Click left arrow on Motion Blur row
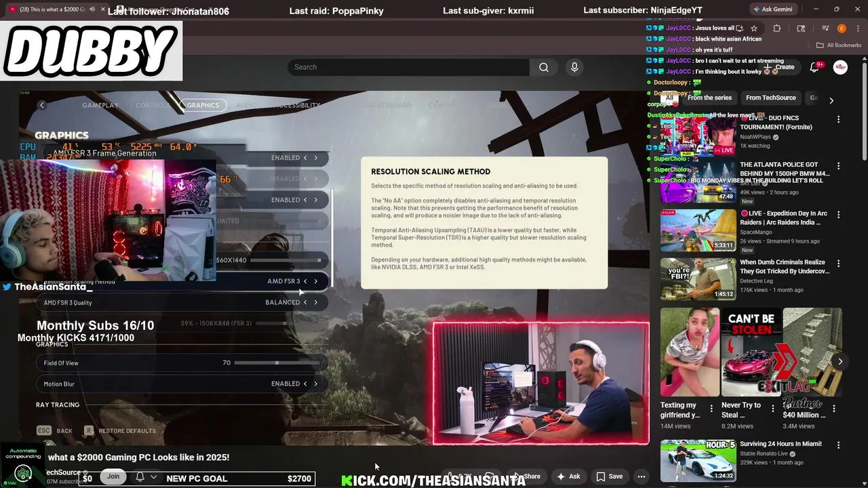 305,384
